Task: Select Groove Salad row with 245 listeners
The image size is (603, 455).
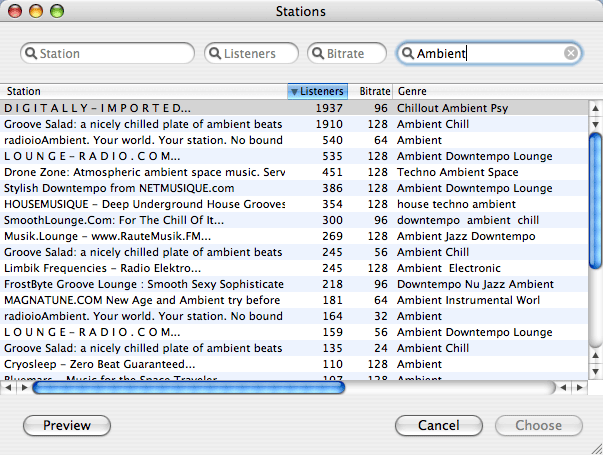Action: pyautogui.click(x=294, y=252)
